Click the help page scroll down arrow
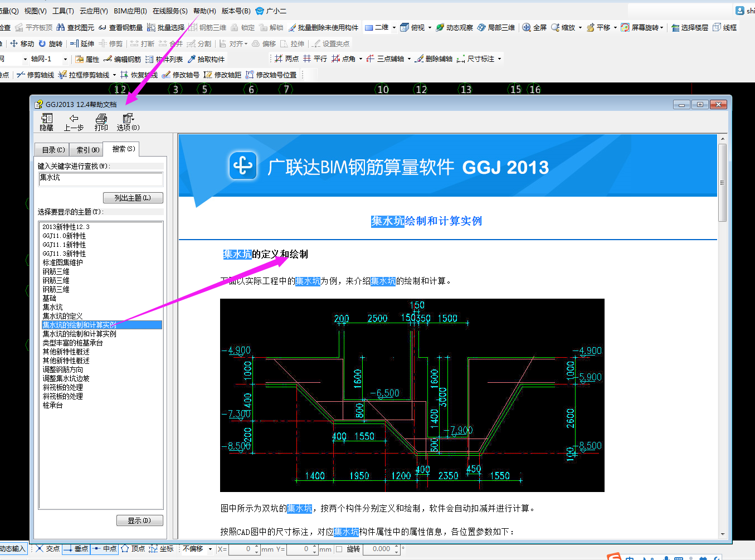The height and width of the screenshot is (560, 755). click(722, 534)
